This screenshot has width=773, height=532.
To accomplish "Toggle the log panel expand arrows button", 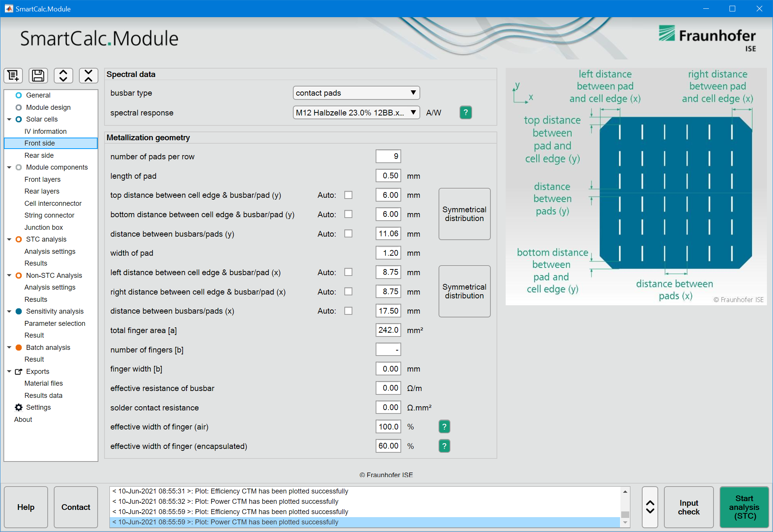I will tap(650, 507).
